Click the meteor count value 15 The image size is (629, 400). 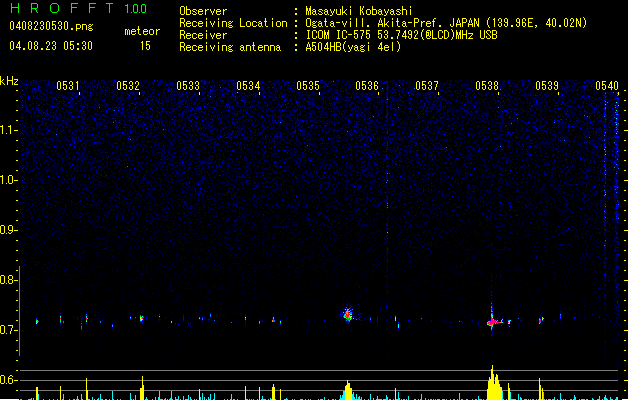click(145, 46)
